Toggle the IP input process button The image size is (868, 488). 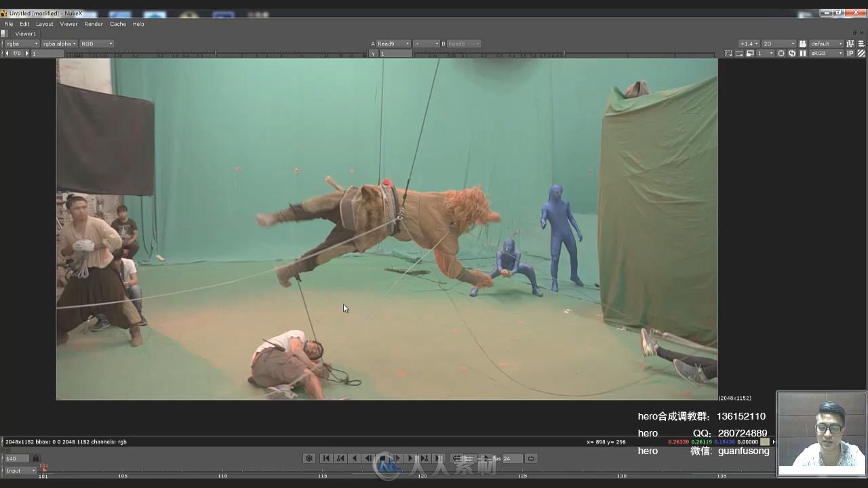click(850, 53)
